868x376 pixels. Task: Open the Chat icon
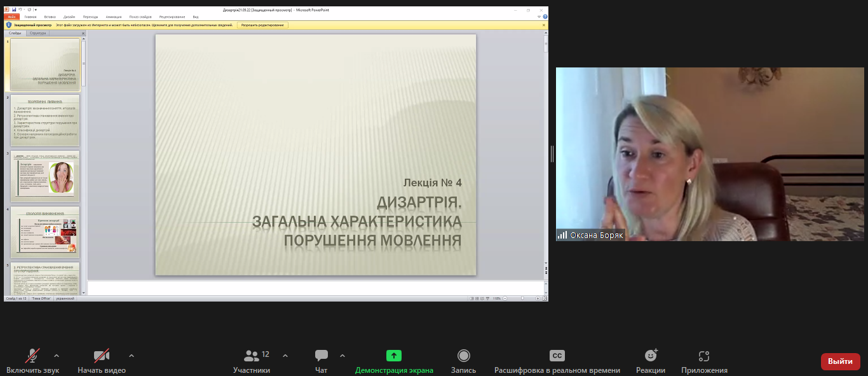click(x=322, y=356)
